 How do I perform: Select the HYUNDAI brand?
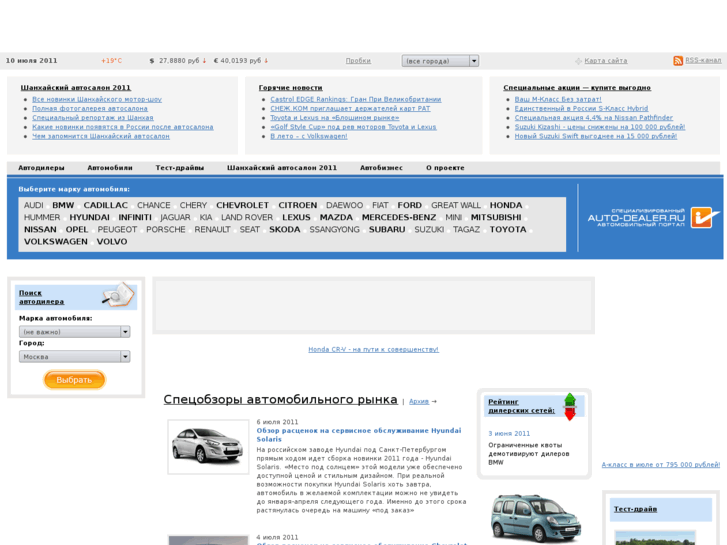point(89,217)
